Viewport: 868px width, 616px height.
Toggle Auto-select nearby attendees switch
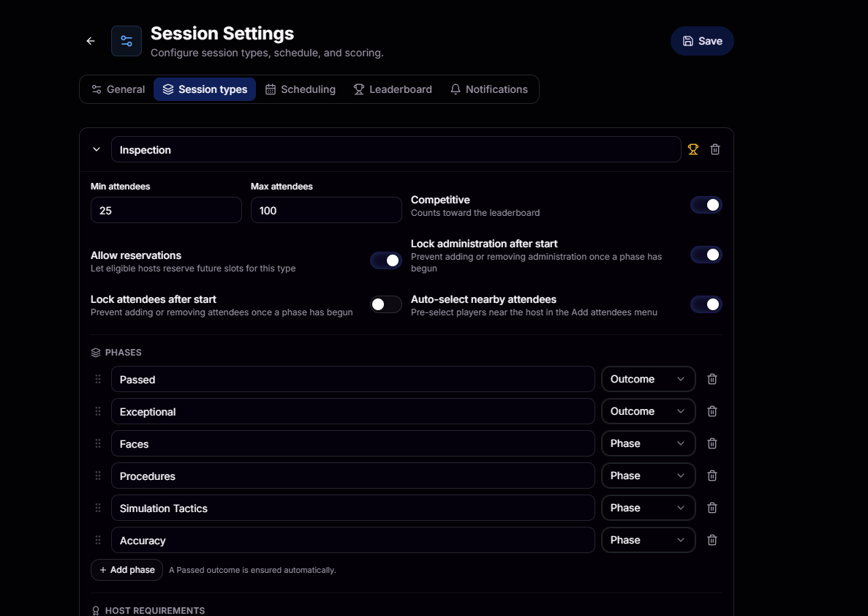tap(706, 304)
